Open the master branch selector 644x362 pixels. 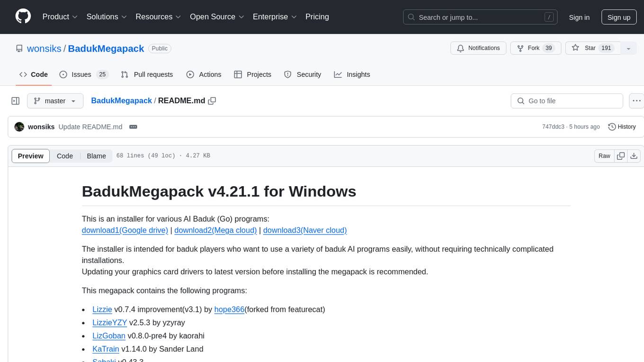(x=55, y=101)
